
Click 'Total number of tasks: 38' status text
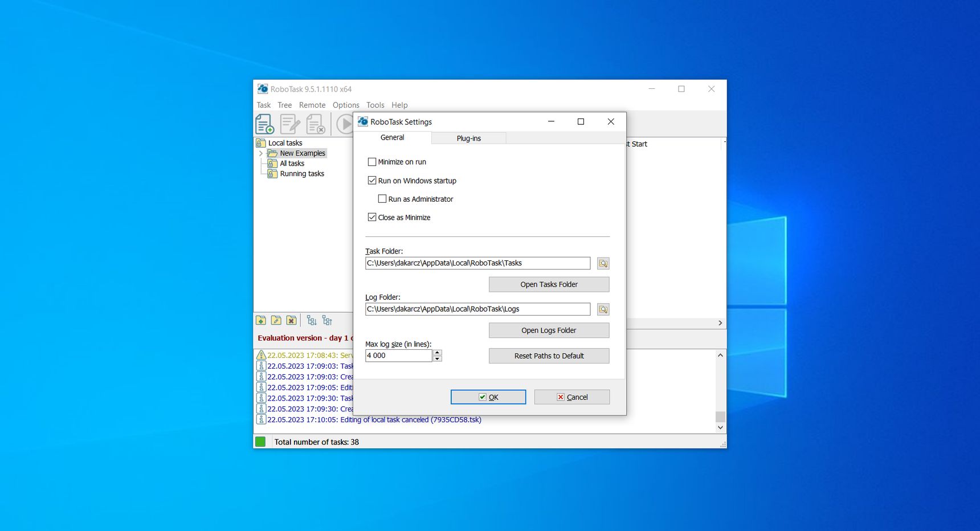click(x=316, y=442)
